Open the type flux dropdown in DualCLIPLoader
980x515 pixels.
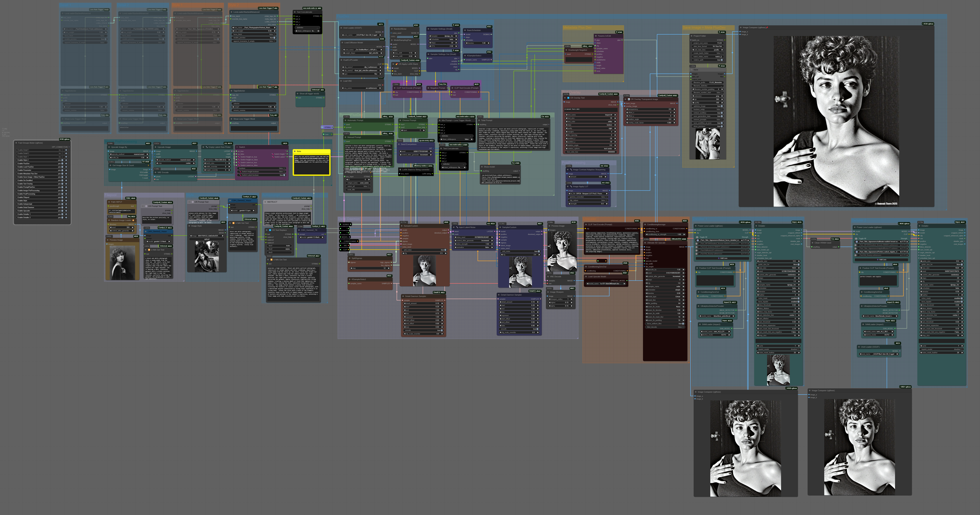click(x=362, y=74)
